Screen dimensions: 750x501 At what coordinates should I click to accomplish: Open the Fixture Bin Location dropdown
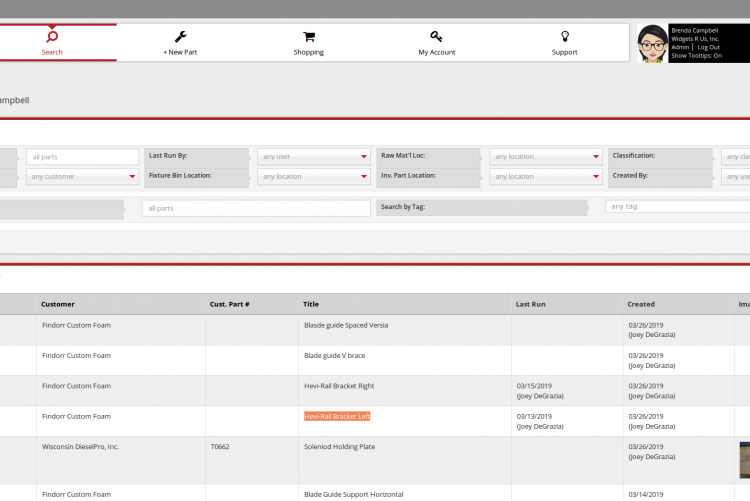314,177
